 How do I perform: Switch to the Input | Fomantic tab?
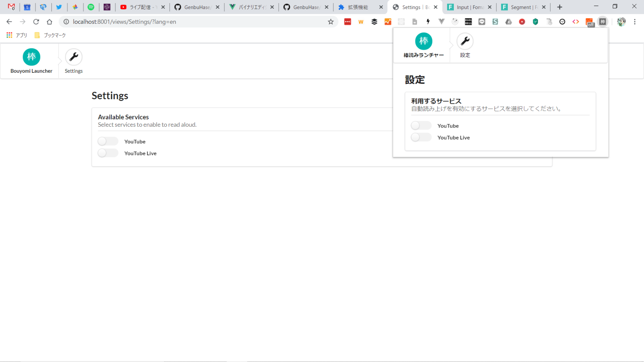(x=466, y=7)
